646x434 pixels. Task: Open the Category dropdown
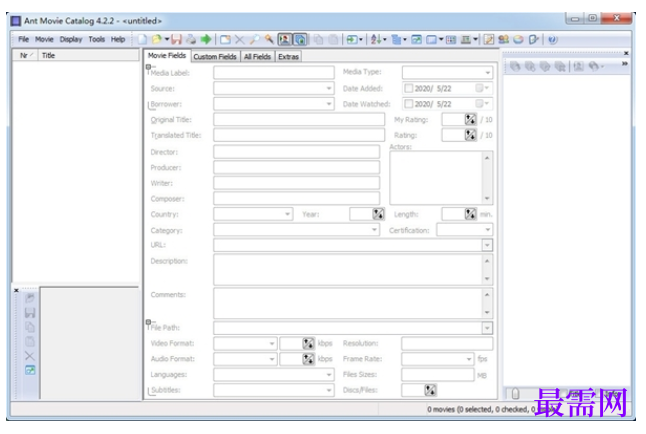click(x=374, y=230)
